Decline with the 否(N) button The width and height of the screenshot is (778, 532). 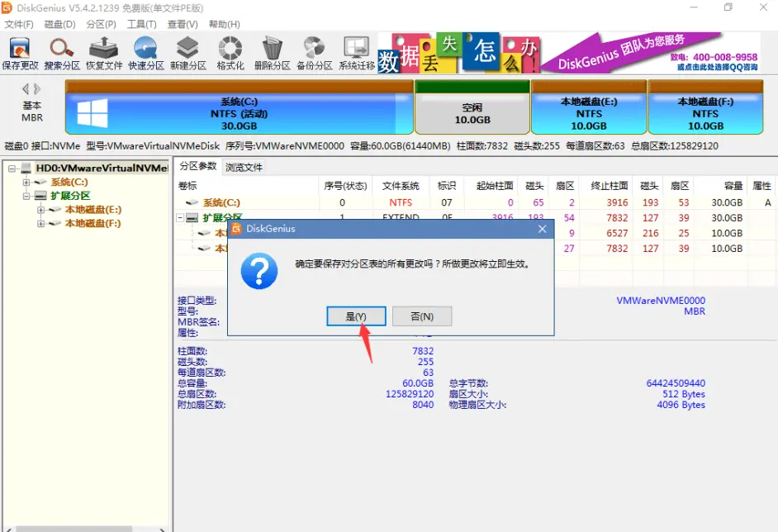pyautogui.click(x=422, y=316)
